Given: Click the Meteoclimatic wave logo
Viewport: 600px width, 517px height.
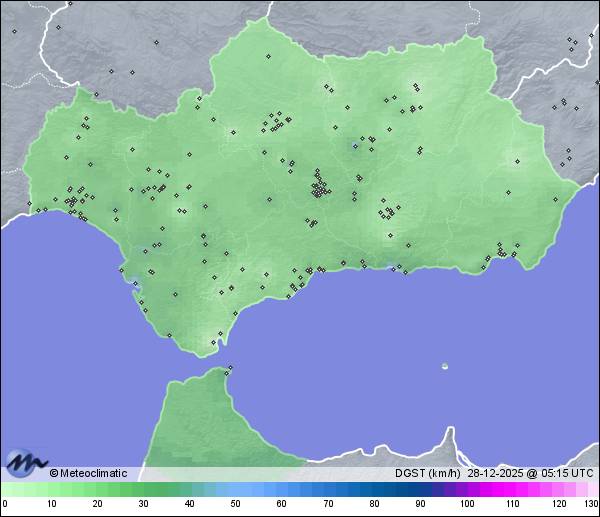Looking at the screenshot, I should click(24, 462).
